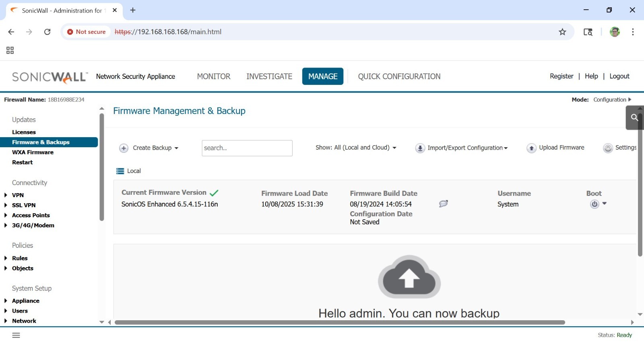Click the sidebar vertical scrollbar

[102, 167]
